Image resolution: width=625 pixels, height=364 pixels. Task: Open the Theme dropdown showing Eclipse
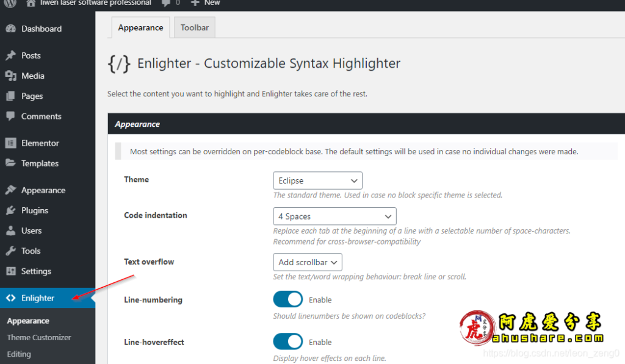coord(317,180)
